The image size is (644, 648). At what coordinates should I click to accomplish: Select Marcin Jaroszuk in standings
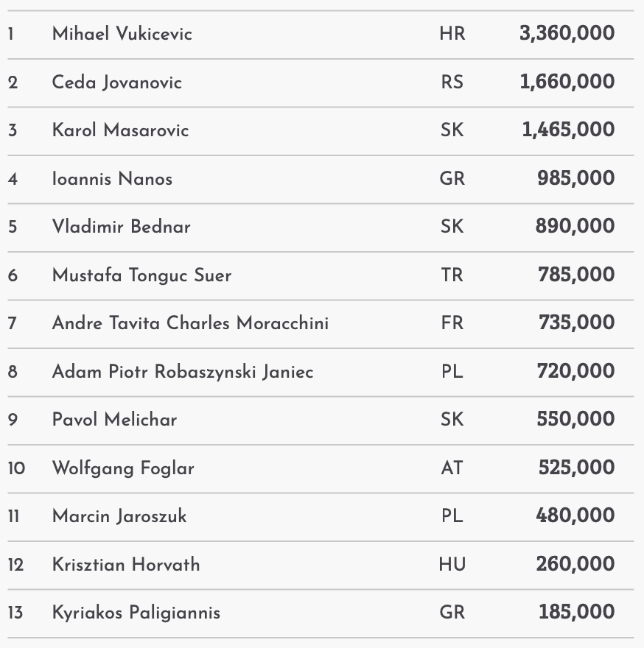click(x=119, y=516)
